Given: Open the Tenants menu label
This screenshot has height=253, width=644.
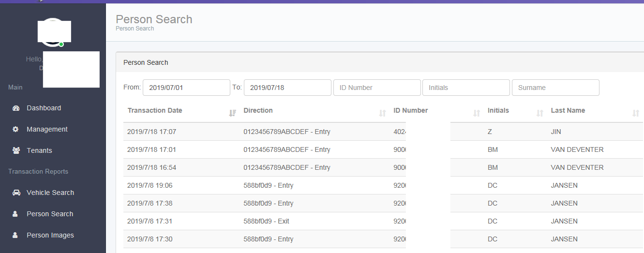Looking at the screenshot, I should 39,151.
